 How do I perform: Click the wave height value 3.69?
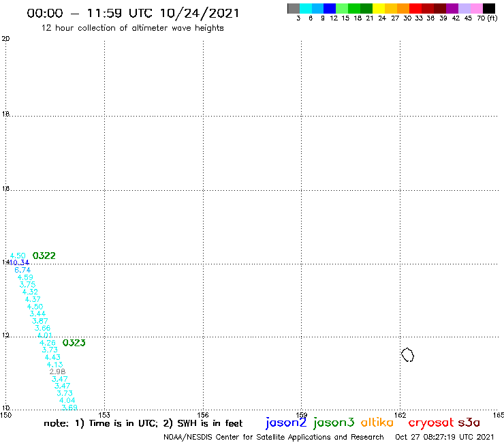click(69, 408)
